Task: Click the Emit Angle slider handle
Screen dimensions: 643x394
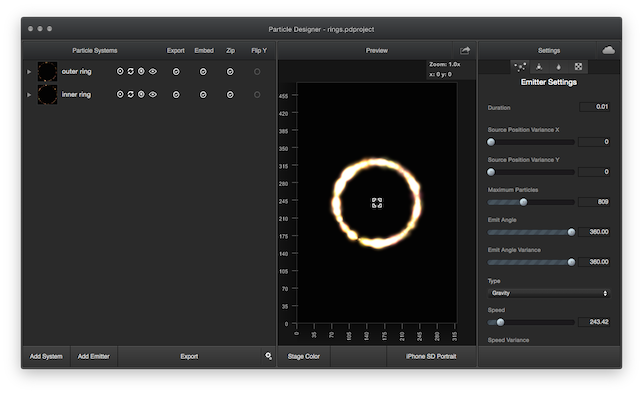Action: [571, 232]
